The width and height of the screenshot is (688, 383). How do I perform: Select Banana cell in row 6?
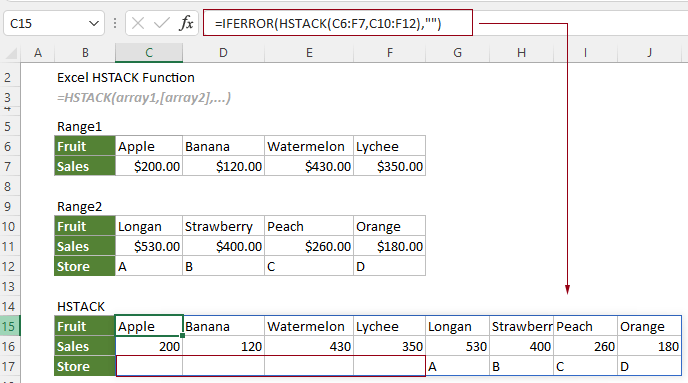pos(223,147)
